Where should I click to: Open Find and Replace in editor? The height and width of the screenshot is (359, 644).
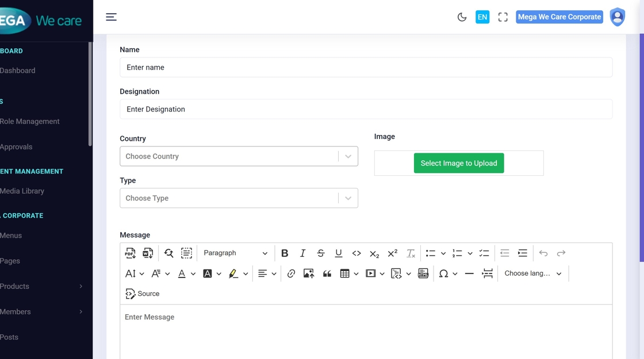[168, 253]
